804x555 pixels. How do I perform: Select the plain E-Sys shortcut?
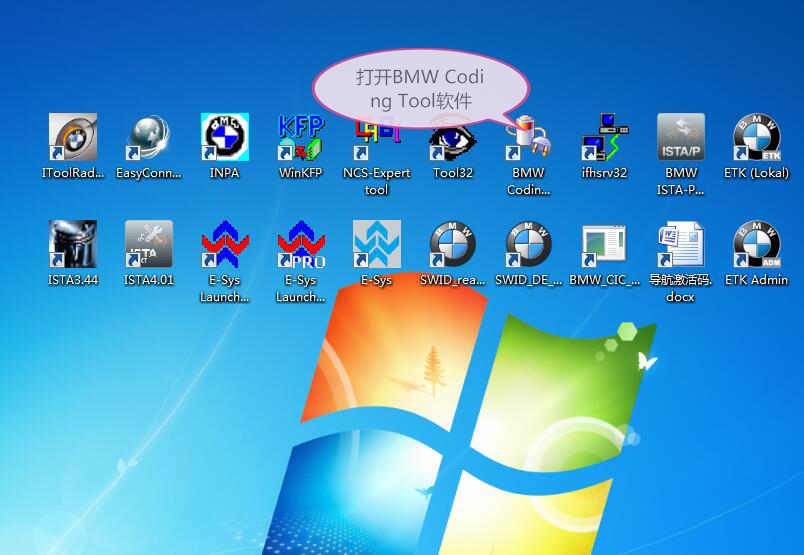pyautogui.click(x=377, y=245)
